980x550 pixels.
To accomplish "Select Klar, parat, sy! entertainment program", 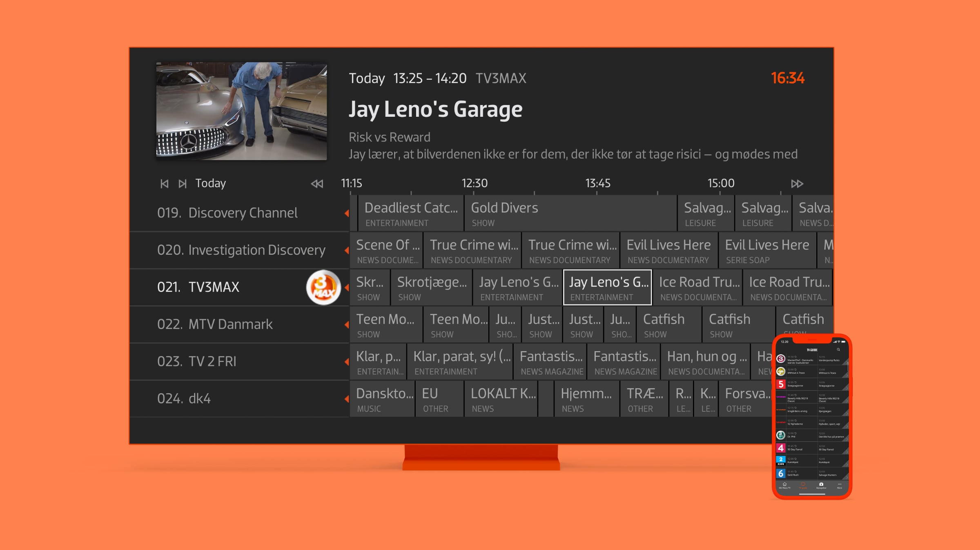I will (460, 362).
